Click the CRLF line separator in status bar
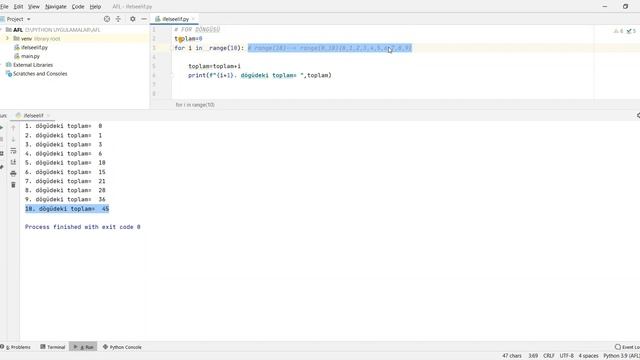640x360 pixels. click(x=549, y=356)
